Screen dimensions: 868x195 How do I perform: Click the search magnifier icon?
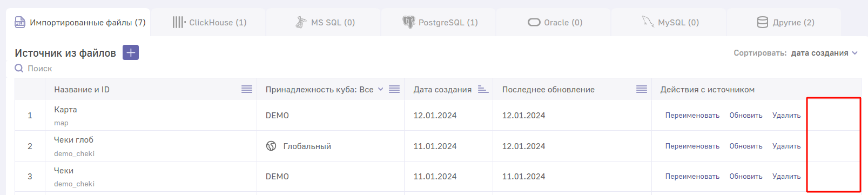pyautogui.click(x=19, y=68)
